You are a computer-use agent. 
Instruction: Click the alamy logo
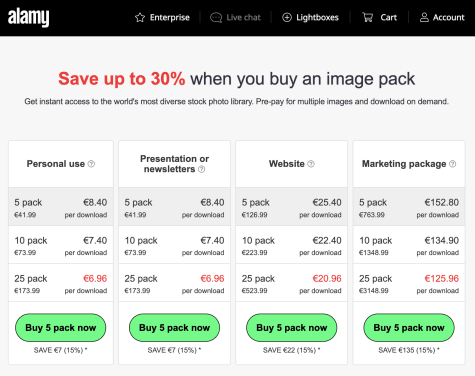[x=28, y=17]
